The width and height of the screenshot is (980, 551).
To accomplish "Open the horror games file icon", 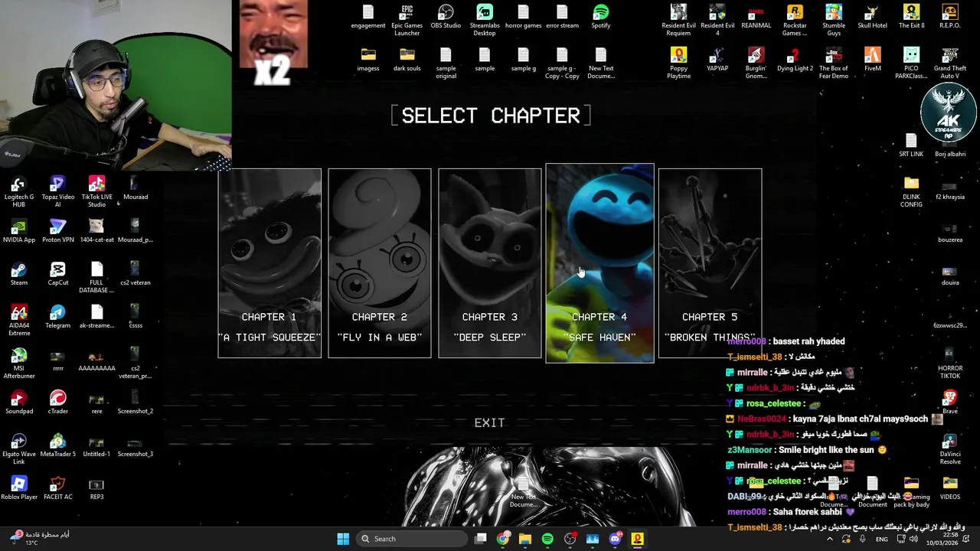I will pos(523,17).
